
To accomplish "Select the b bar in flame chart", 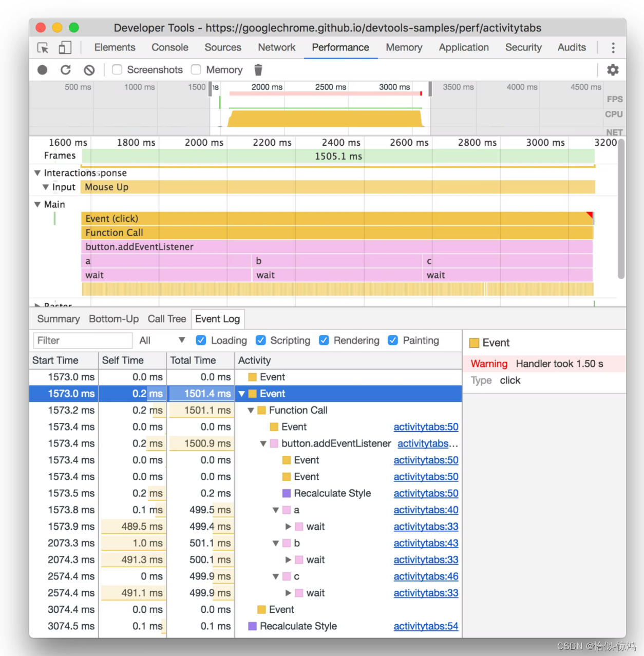I will pyautogui.click(x=337, y=261).
